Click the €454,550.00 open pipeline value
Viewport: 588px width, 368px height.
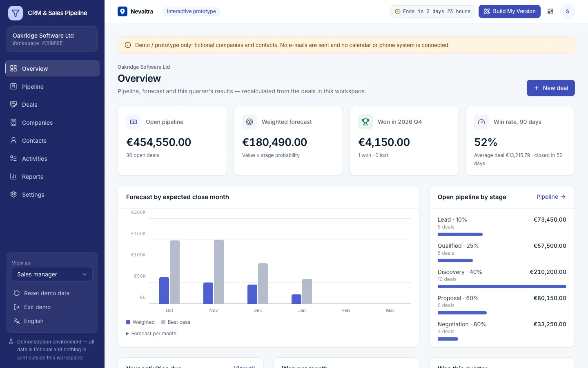click(159, 142)
